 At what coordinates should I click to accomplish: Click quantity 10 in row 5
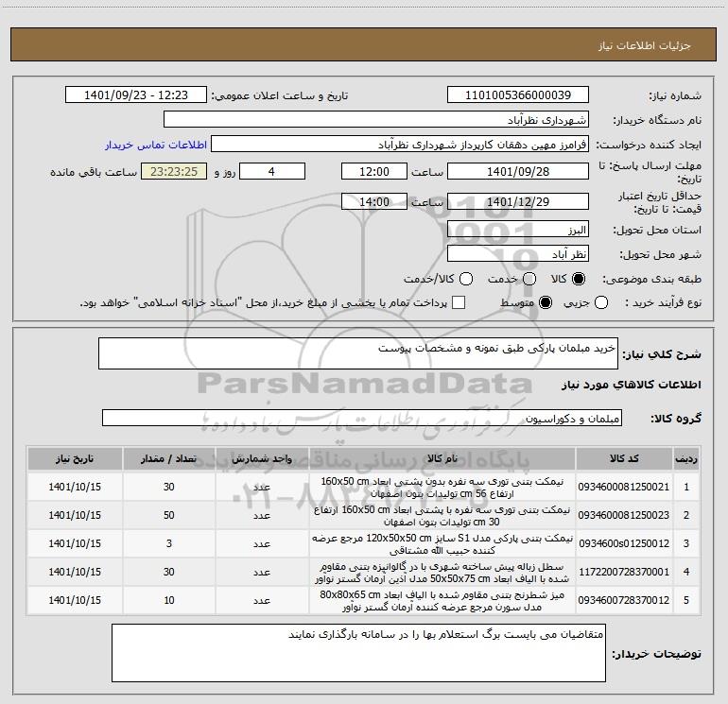[169, 600]
